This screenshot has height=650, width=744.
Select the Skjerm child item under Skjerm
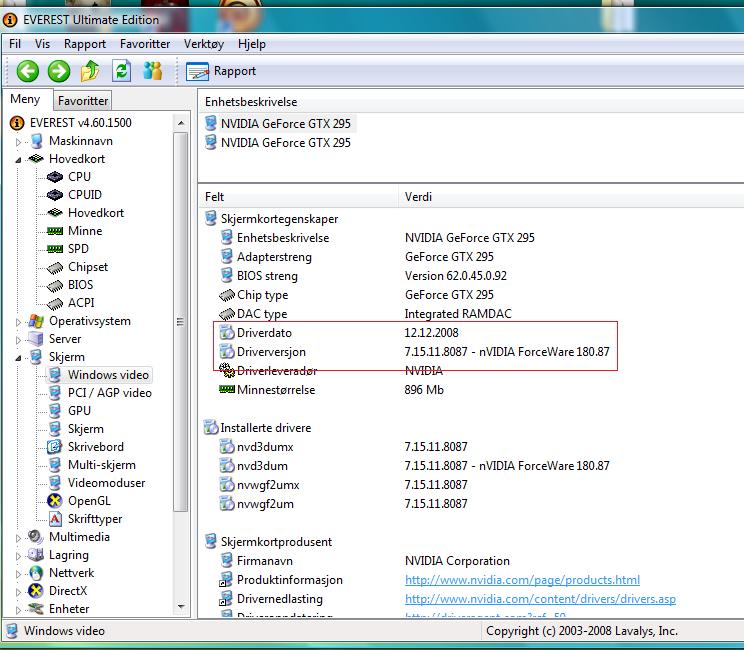(85, 429)
